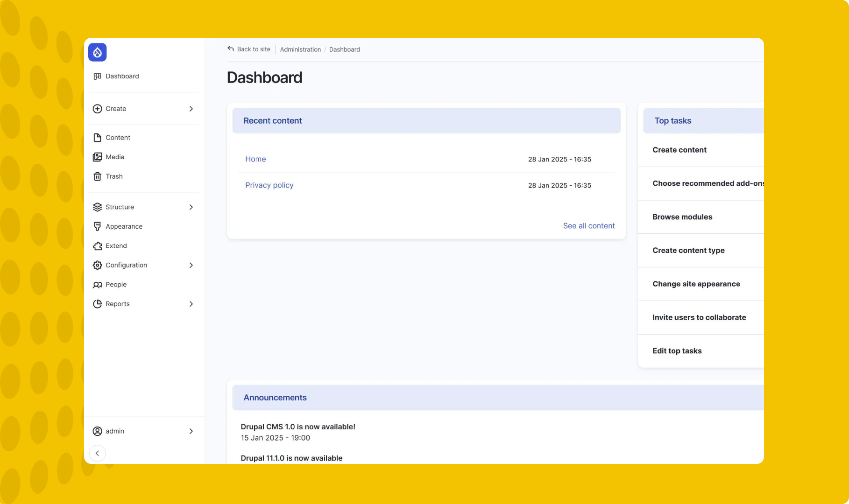849x504 pixels.
Task: Open the Trash bin icon
Action: point(97,176)
